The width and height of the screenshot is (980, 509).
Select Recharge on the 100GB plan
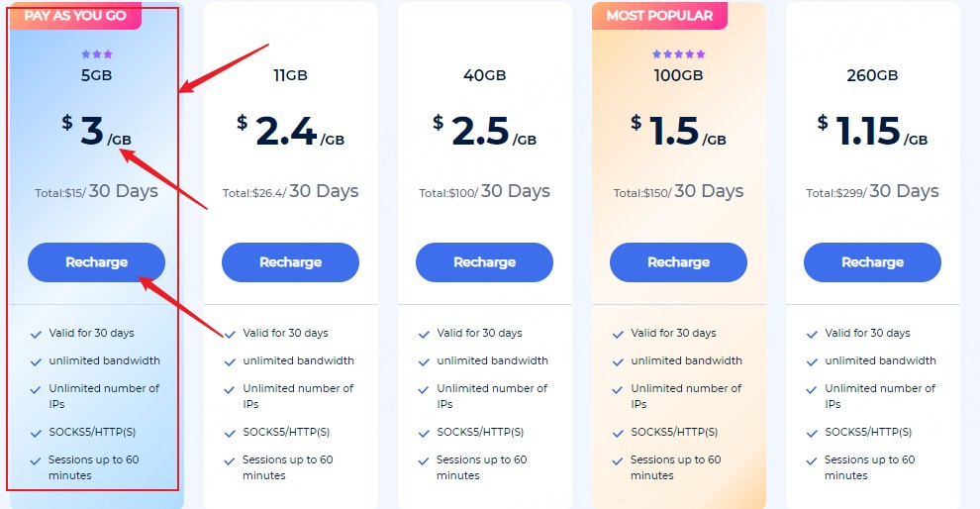tap(678, 262)
